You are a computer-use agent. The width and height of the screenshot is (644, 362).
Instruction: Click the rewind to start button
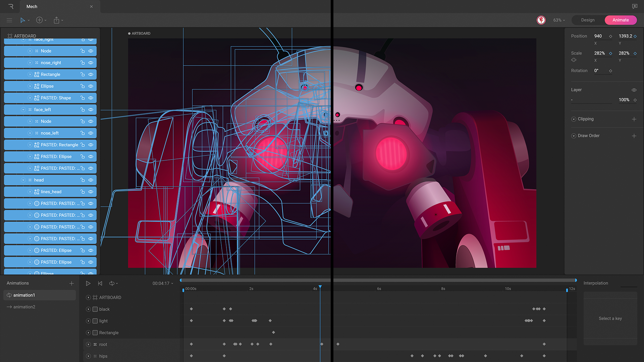tap(100, 284)
